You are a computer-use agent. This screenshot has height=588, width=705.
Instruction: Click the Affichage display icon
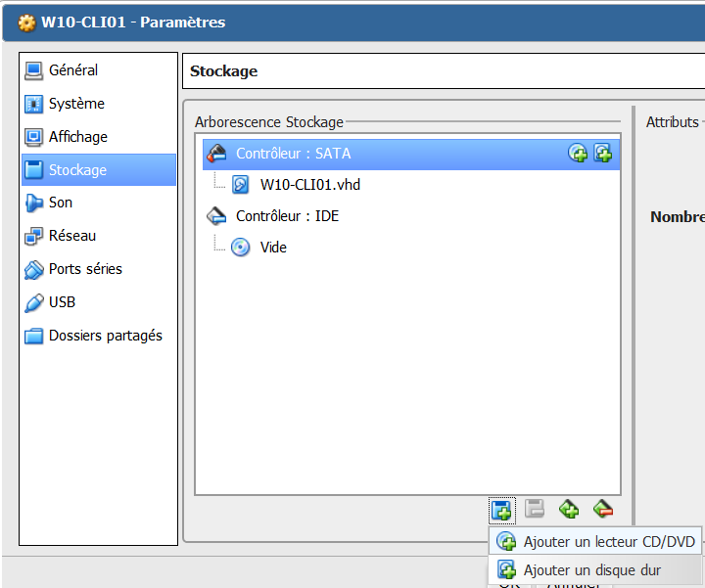coord(33,137)
